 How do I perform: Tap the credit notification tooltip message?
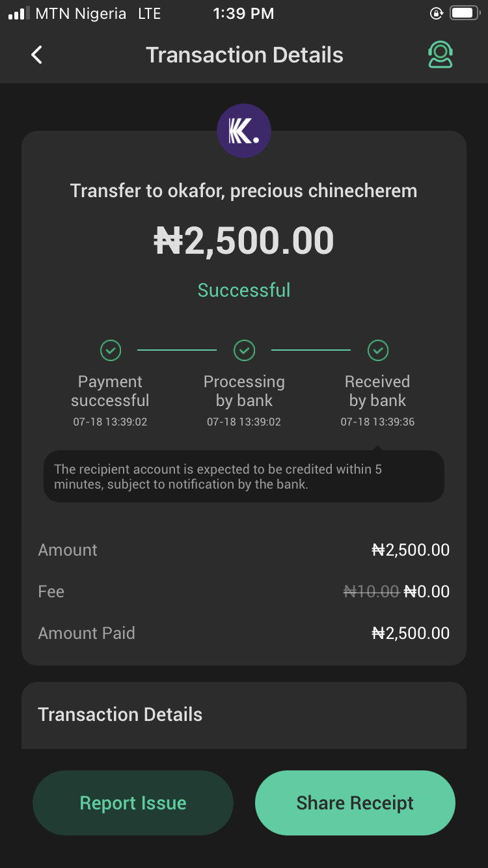(x=244, y=476)
